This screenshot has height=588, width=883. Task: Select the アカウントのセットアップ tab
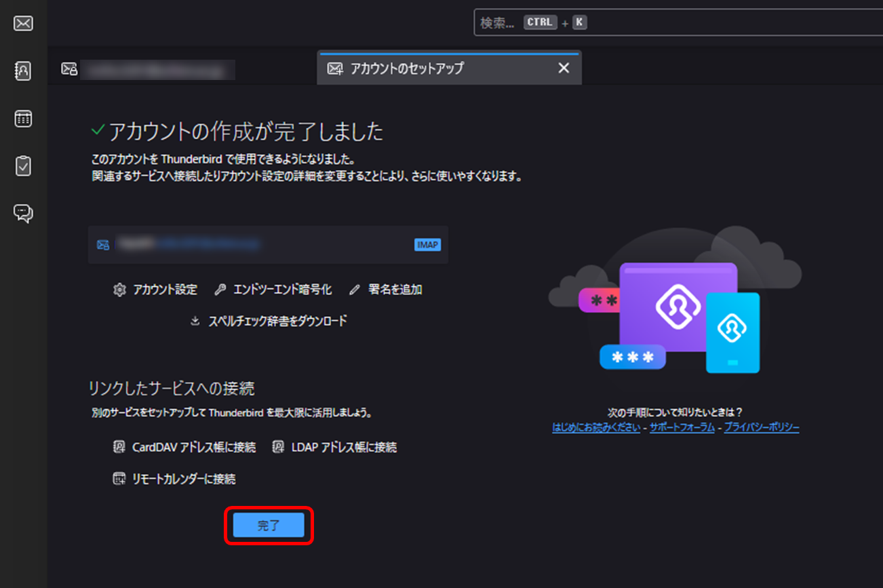[x=449, y=68]
